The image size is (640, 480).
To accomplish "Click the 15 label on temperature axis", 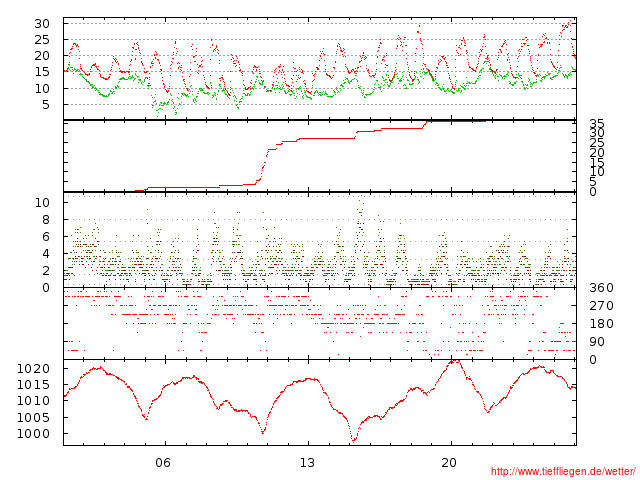I will [x=42, y=72].
